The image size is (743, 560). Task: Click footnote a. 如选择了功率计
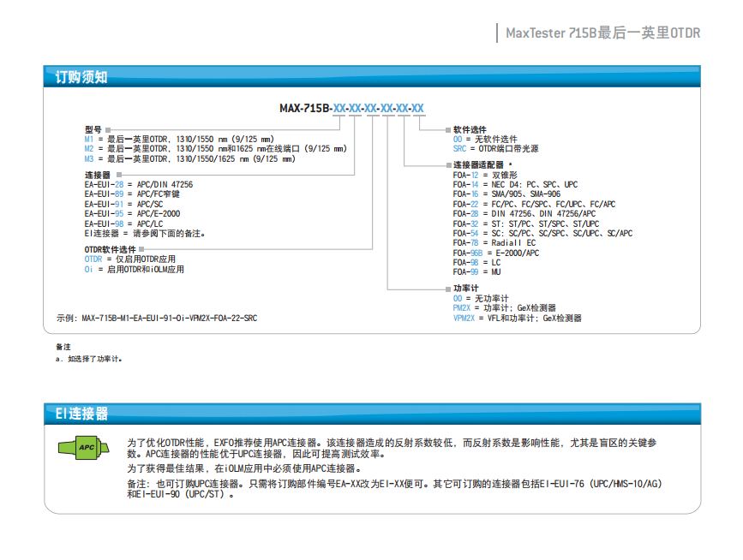pyautogui.click(x=88, y=360)
